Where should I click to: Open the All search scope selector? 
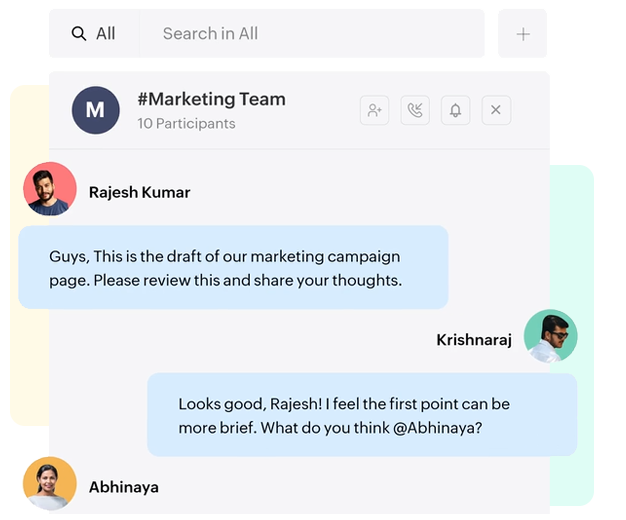pos(94,34)
